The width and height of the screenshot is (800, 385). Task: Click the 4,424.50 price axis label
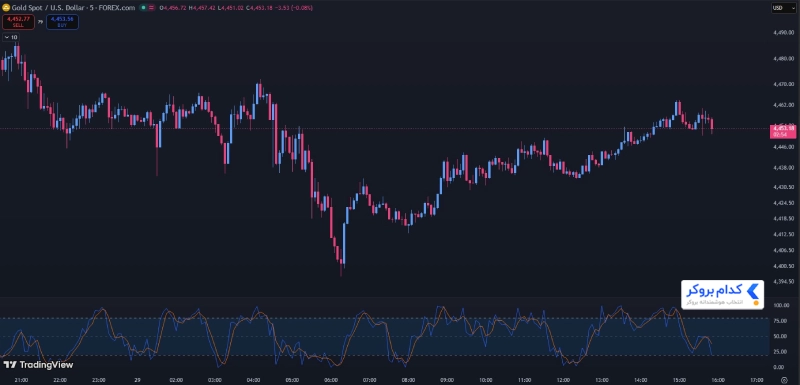[783, 203]
